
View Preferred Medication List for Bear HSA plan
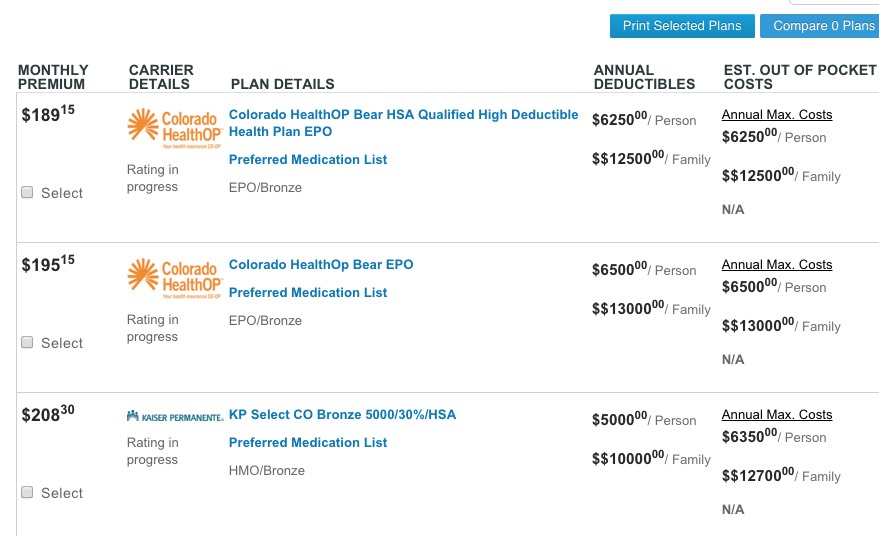pyautogui.click(x=307, y=160)
